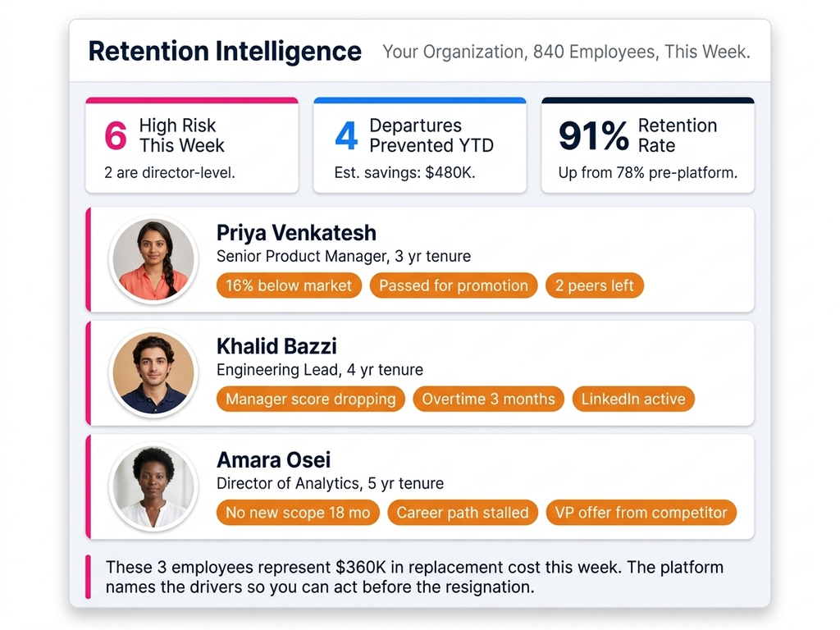
Task: Select the 'High Risk This Week' stat card
Action: (x=191, y=144)
